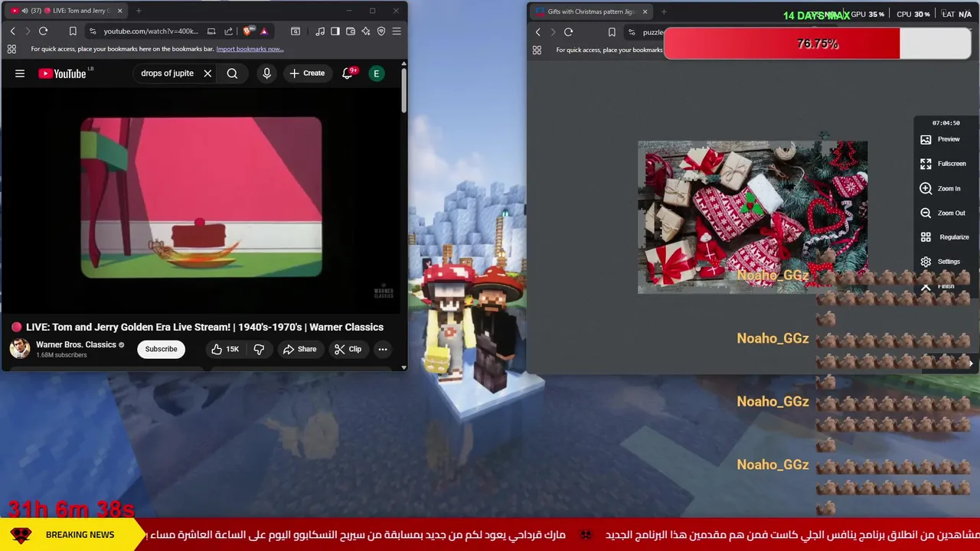Click the YouTube search magnifier button

tap(232, 73)
